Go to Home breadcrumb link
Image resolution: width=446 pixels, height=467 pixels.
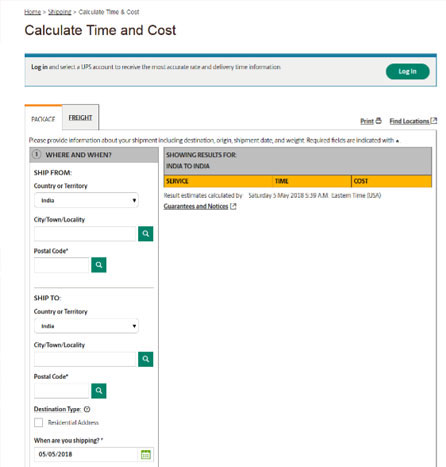32,12
